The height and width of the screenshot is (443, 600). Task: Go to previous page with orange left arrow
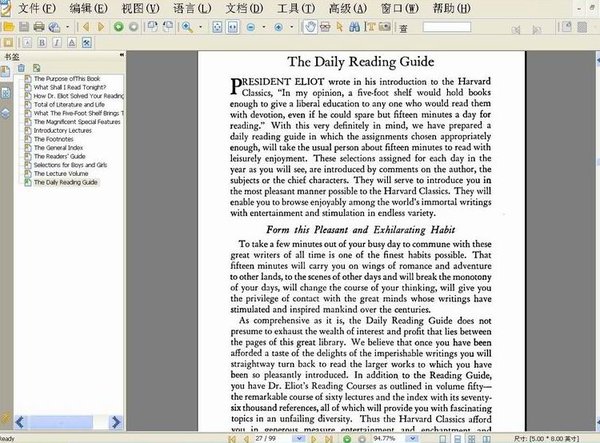pos(86,27)
